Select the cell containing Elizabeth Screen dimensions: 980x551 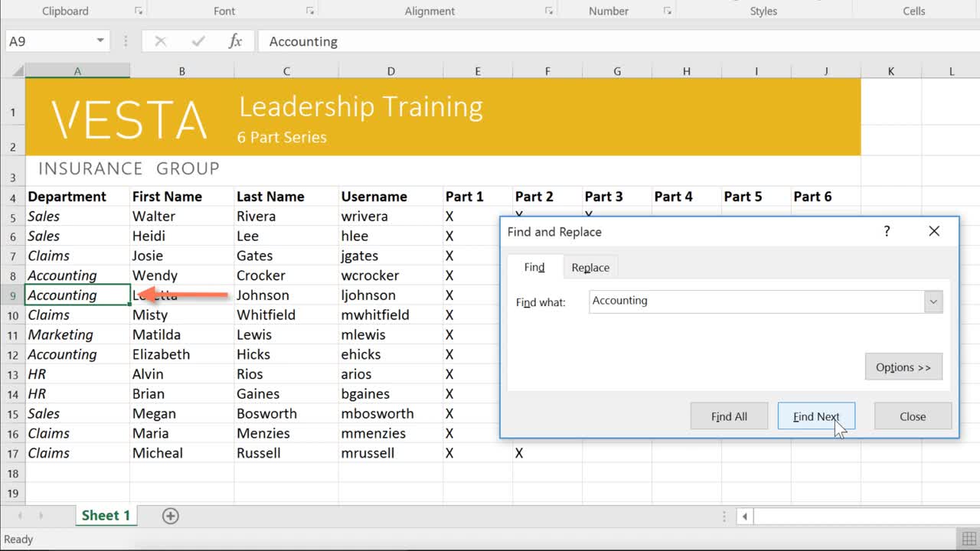[181, 355]
